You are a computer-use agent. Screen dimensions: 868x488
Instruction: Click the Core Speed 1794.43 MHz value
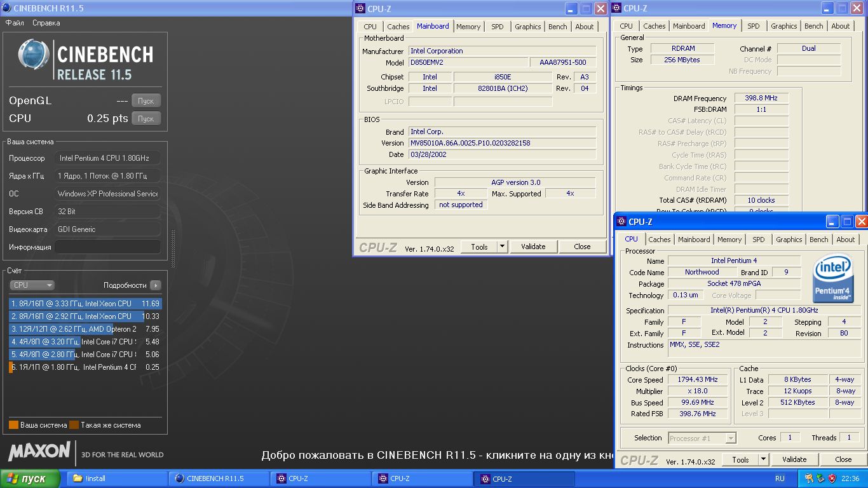click(698, 379)
